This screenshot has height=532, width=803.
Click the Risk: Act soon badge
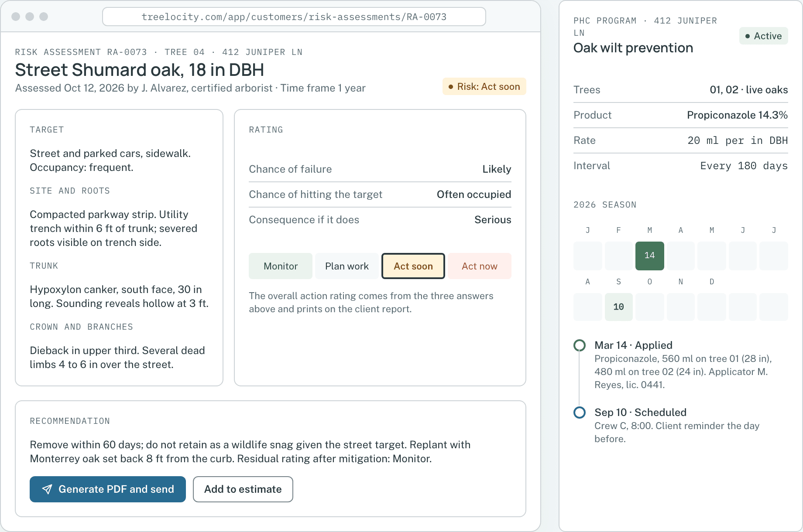pos(484,86)
